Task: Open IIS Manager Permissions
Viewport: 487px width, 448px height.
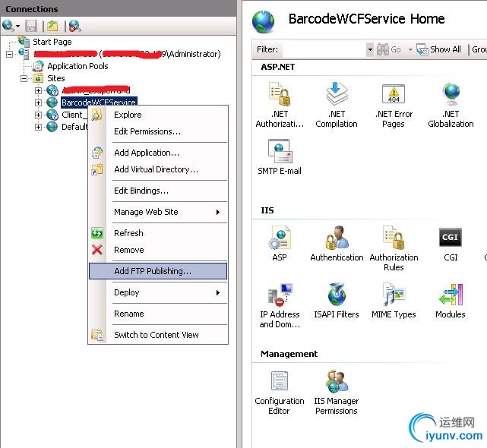Action: [x=337, y=392]
